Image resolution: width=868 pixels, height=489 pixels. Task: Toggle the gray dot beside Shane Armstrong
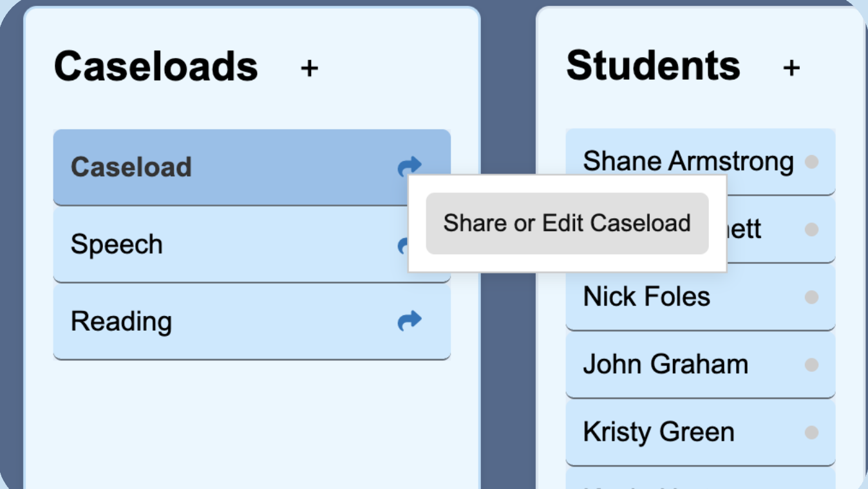pos(811,162)
